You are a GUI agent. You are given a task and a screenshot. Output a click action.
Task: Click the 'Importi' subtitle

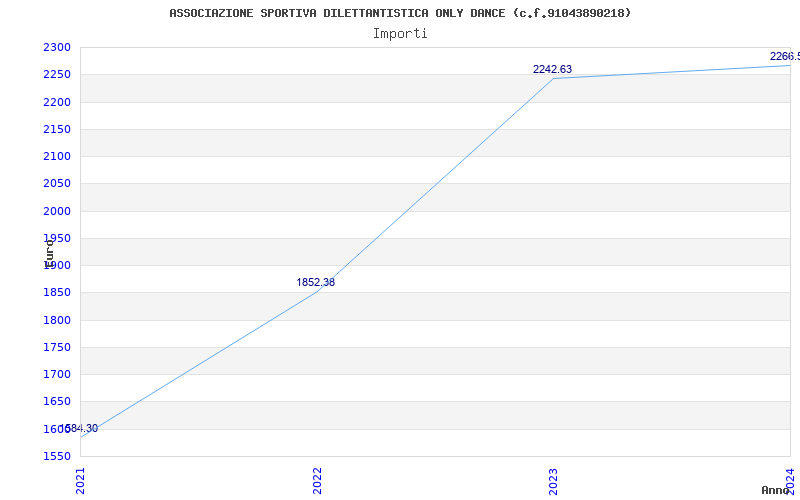pyautogui.click(x=400, y=34)
